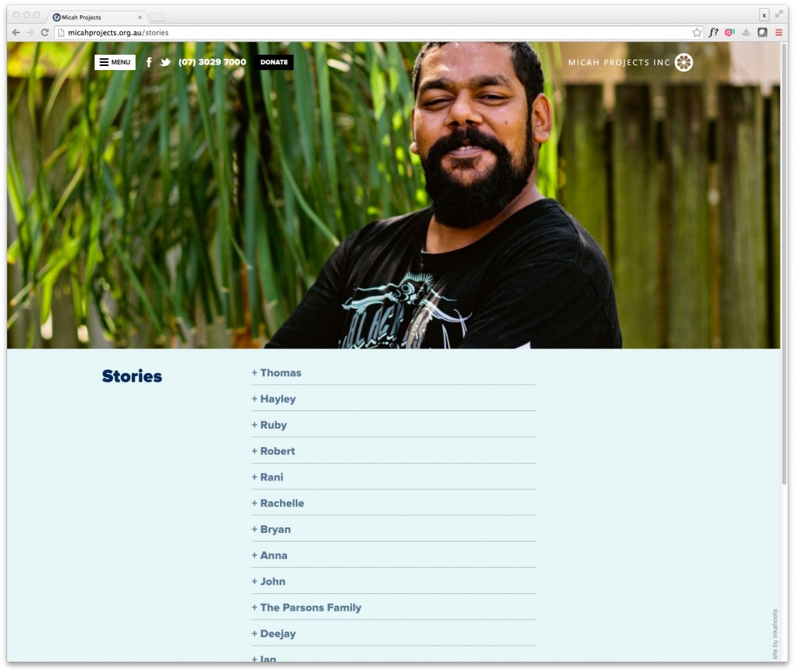Open the Twitter bird icon link

165,62
